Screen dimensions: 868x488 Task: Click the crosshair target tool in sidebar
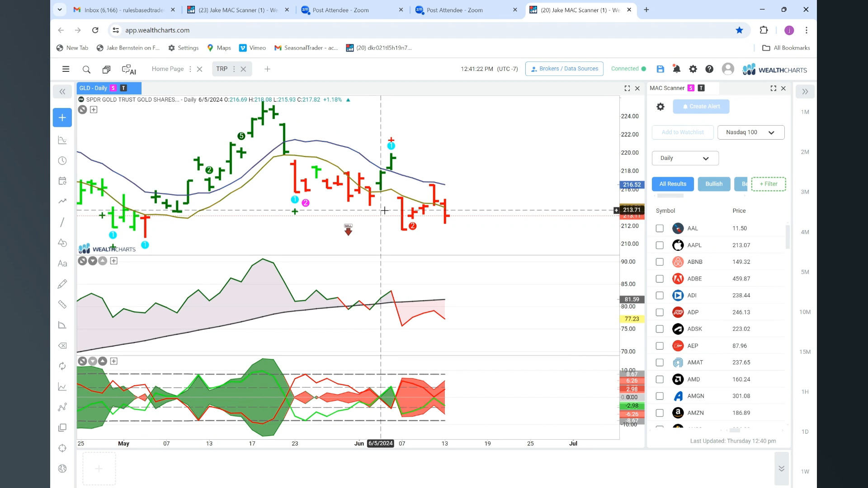(x=62, y=448)
